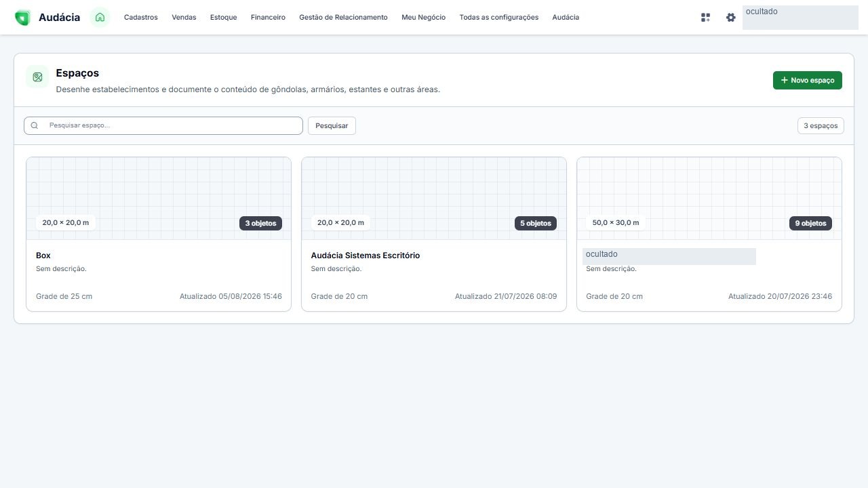The image size is (868, 488).
Task: Open the apps grid plus icon
Action: 705,18
